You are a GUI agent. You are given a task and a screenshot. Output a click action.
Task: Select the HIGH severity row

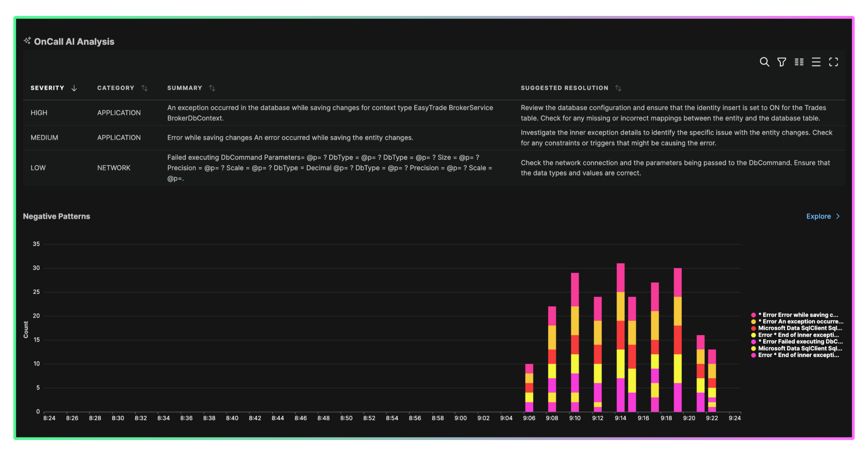click(39, 113)
